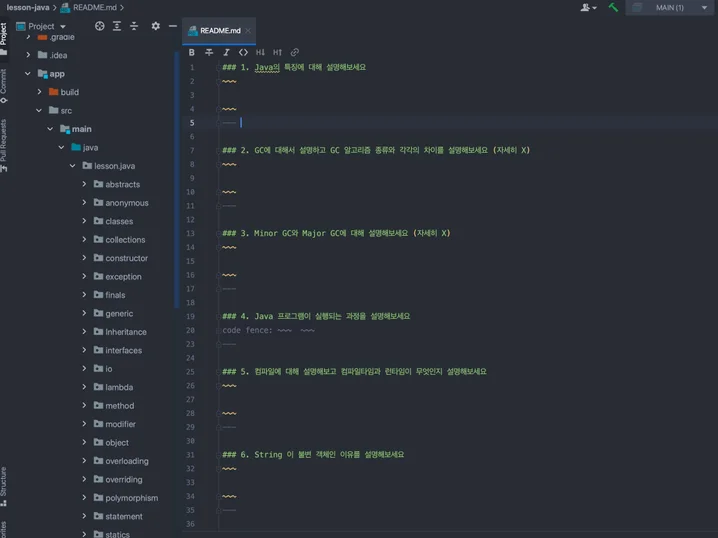Collapse the main folder
The height and width of the screenshot is (538, 718).
[50, 129]
